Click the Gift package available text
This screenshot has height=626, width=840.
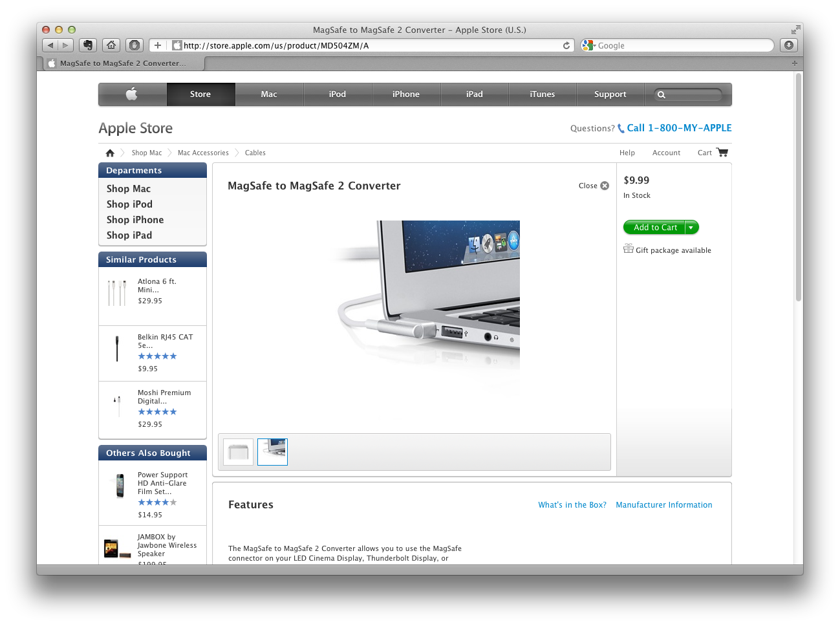(673, 250)
